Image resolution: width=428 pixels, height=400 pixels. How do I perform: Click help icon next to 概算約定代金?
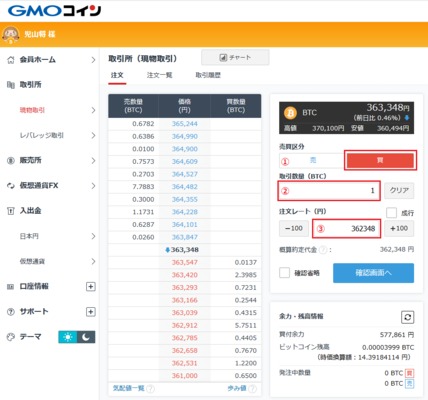point(323,250)
